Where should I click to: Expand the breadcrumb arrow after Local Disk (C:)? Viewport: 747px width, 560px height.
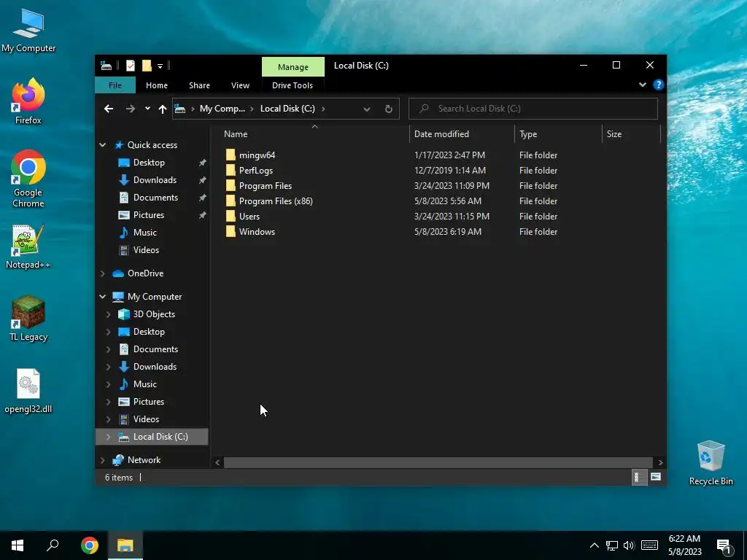(x=323, y=109)
